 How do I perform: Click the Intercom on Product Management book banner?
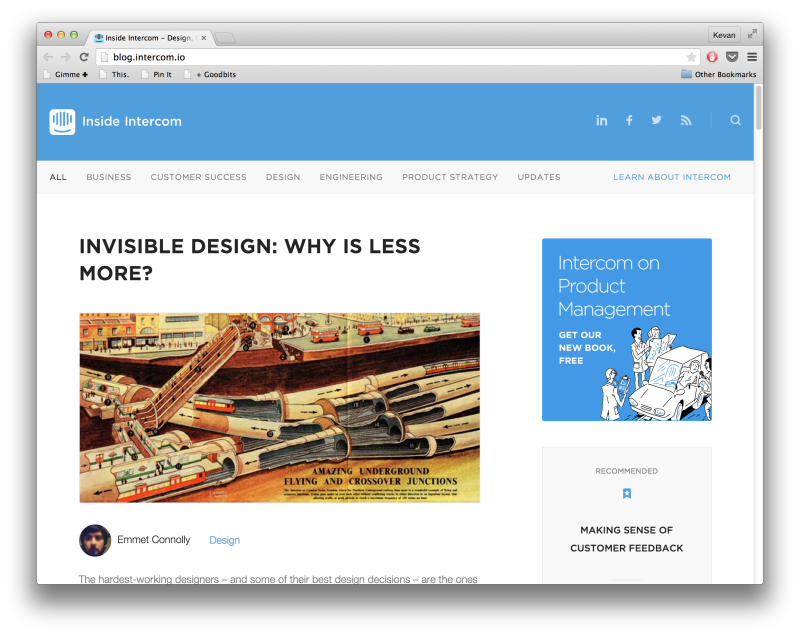coord(627,329)
